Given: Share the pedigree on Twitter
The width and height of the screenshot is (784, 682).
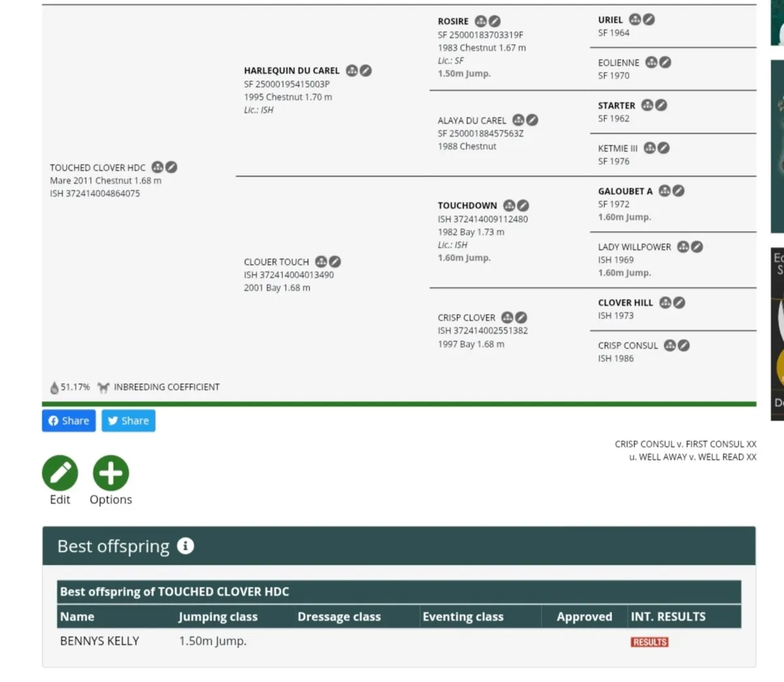Looking at the screenshot, I should 128,421.
